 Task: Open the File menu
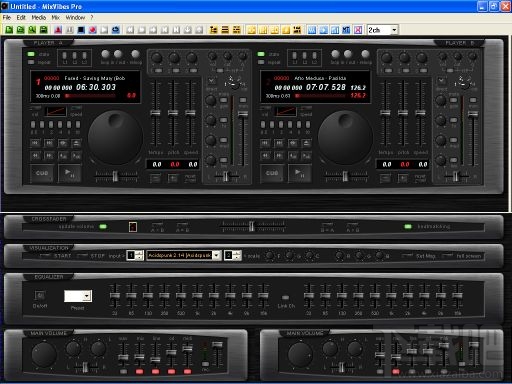[7, 17]
